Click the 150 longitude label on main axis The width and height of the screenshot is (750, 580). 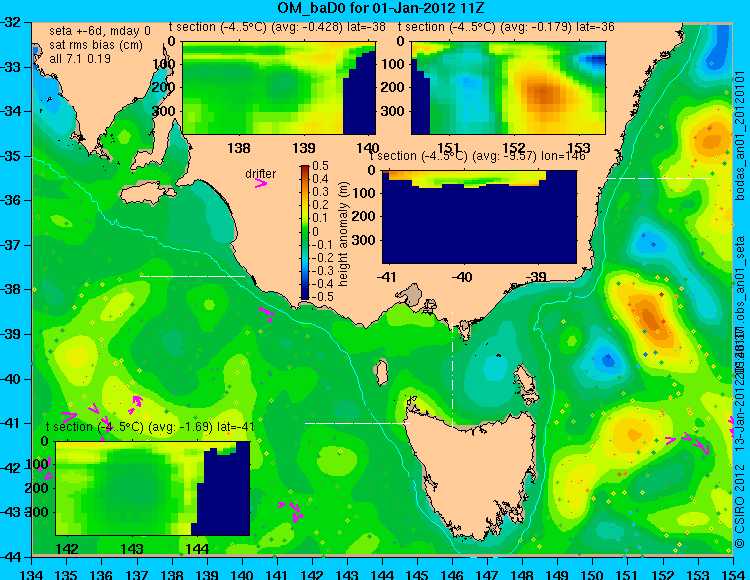pos(592,574)
